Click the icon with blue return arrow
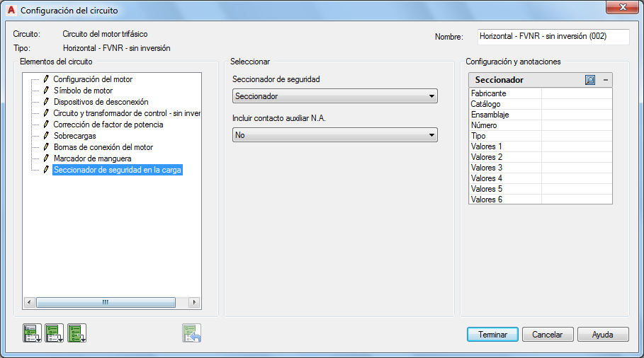 192,333
